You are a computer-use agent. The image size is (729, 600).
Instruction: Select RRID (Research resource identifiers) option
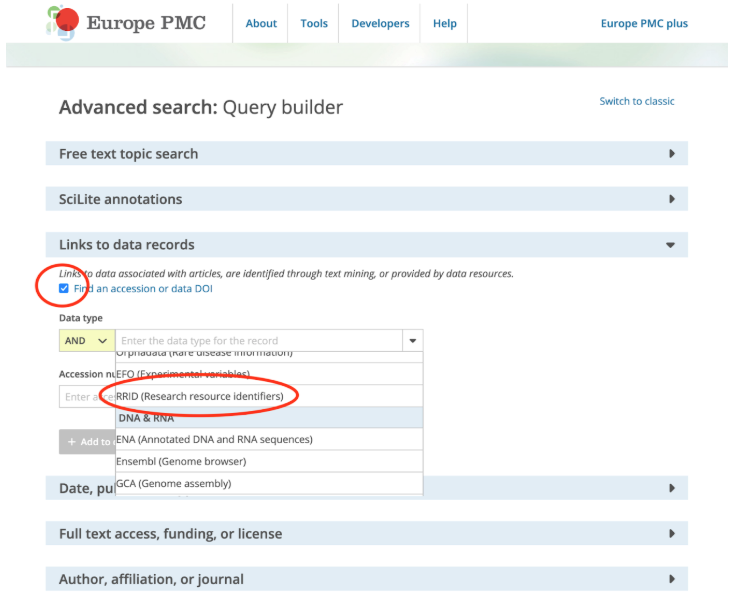point(269,396)
